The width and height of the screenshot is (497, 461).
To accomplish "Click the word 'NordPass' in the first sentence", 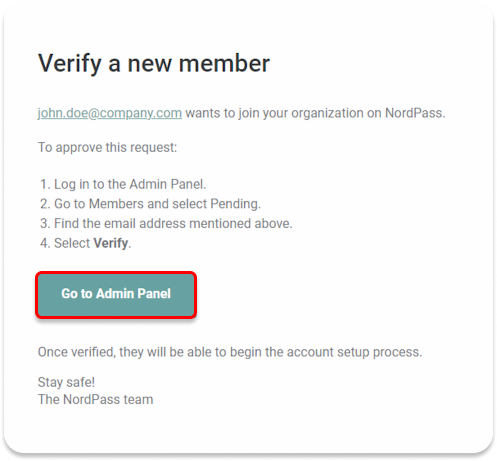I will pos(413,113).
